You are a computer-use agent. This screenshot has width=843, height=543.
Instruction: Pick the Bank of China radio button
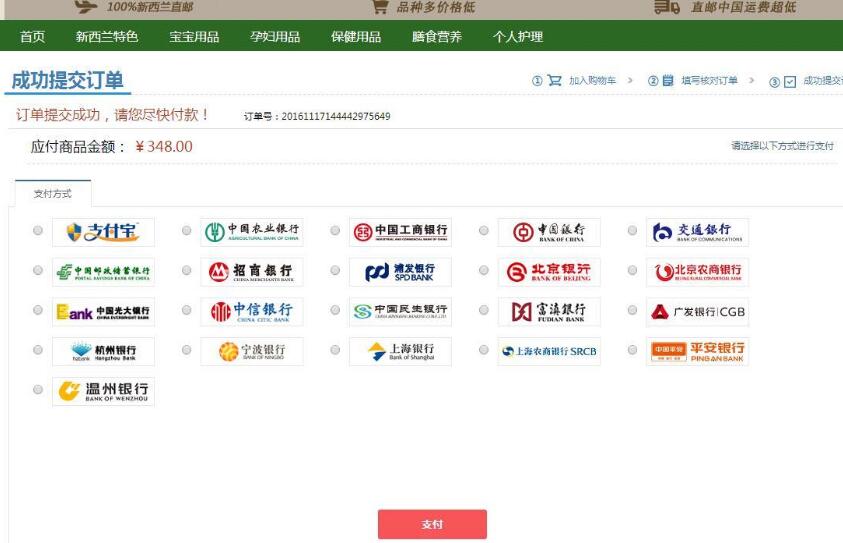tap(484, 231)
